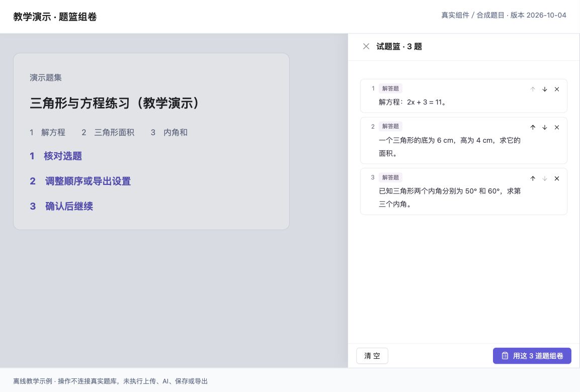
Task: Click the clipboard icon in 组卷 button
Action: coord(505,356)
